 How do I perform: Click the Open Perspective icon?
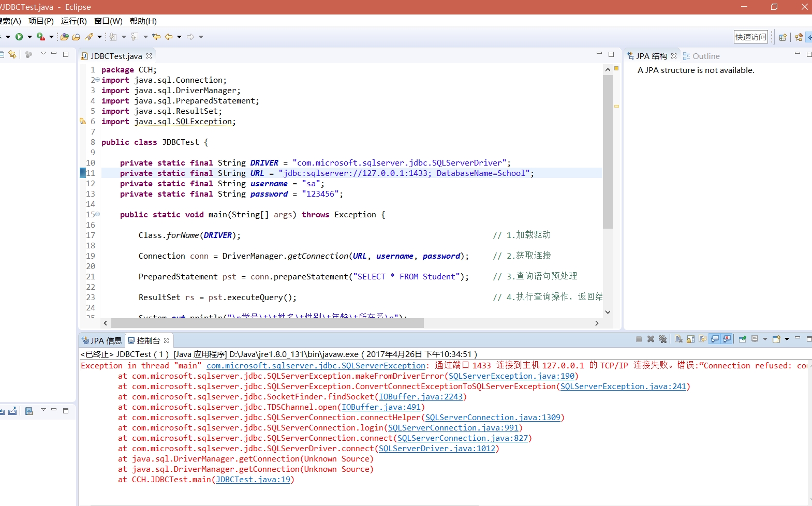click(x=783, y=37)
